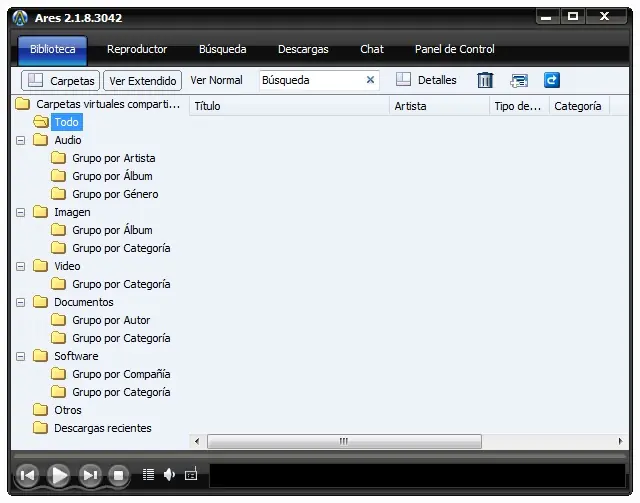Viewport: 640px width, 503px height.
Task: Toggle the Detalles panel button
Action: pos(426,80)
